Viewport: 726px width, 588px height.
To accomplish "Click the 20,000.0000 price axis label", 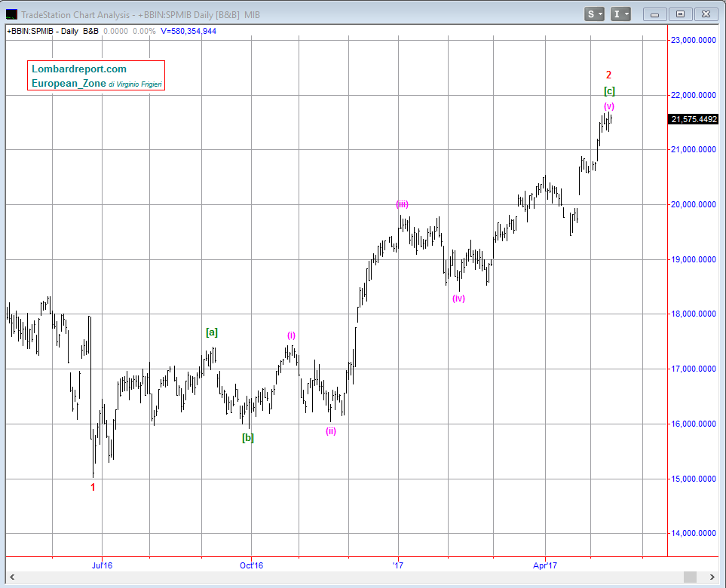I will [x=693, y=204].
